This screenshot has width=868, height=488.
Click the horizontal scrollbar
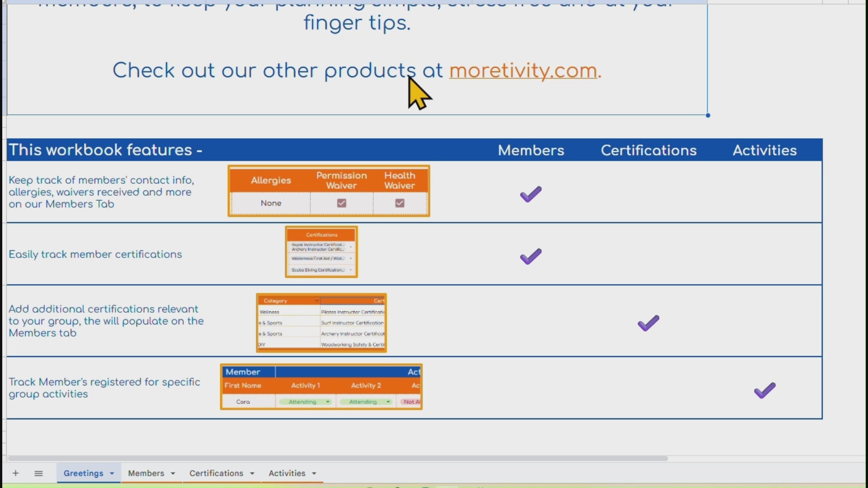click(338, 458)
